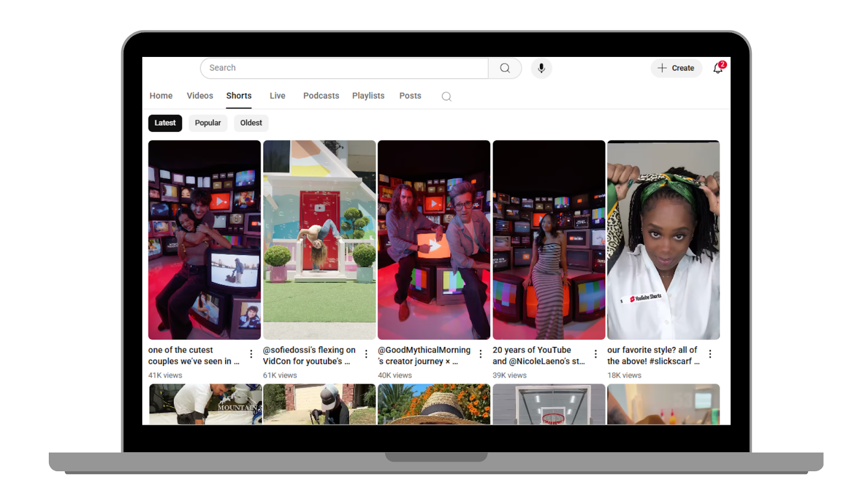Play the NicoleLaeno 20 years short thumbnail

tap(549, 240)
